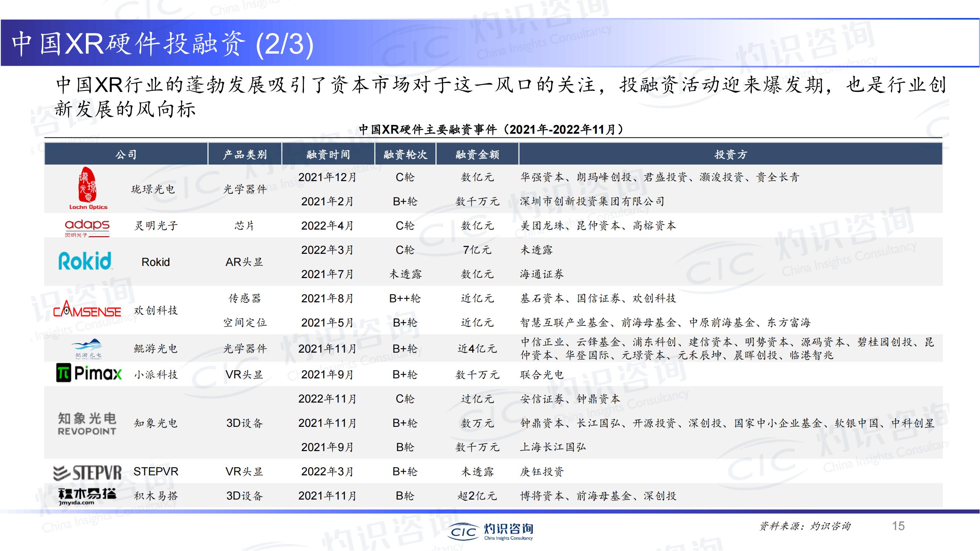The height and width of the screenshot is (551, 980).
Task: Click investor 上海长江国弘
Action: [553, 447]
